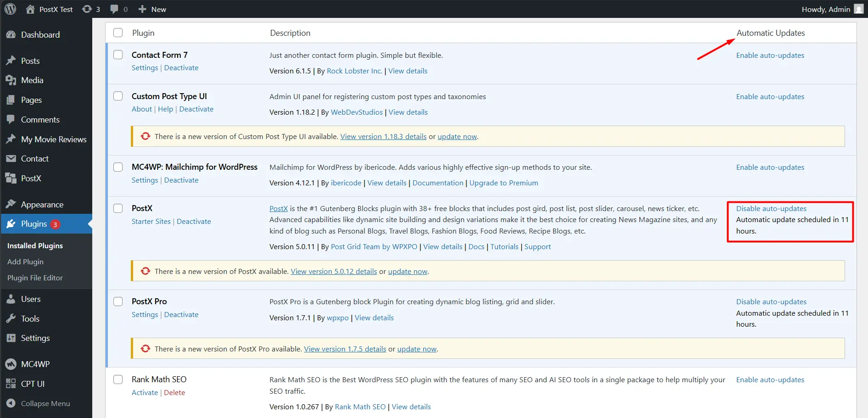Click the Admin profile avatar
The image size is (868, 418).
(858, 9)
